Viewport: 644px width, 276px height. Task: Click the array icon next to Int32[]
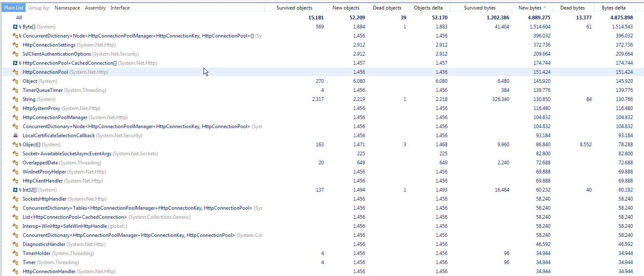(15, 189)
